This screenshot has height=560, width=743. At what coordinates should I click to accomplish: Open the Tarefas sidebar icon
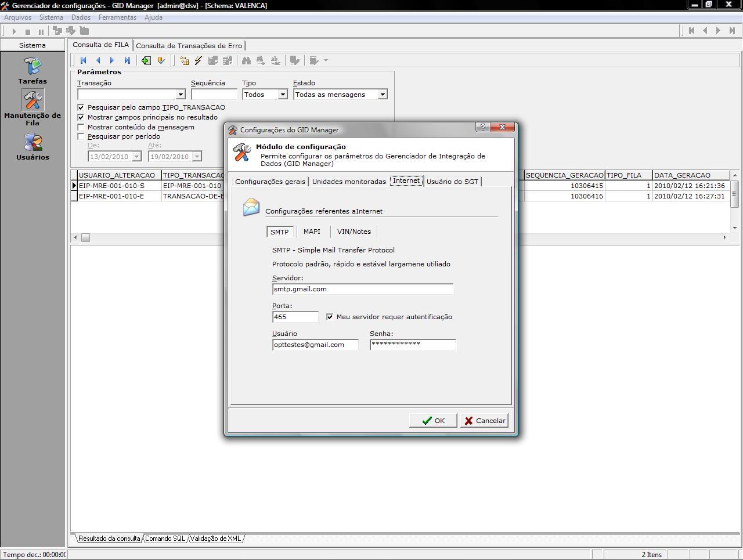pos(33,70)
